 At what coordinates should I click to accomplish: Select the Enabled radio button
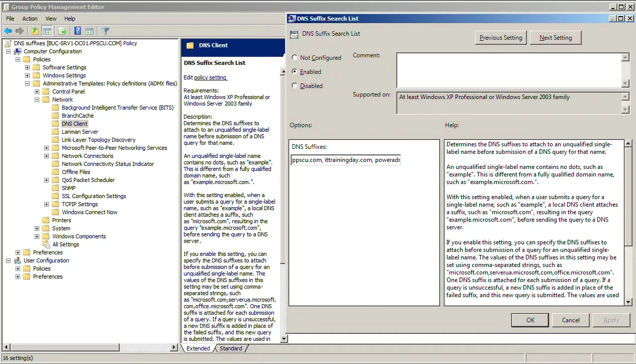pos(295,71)
